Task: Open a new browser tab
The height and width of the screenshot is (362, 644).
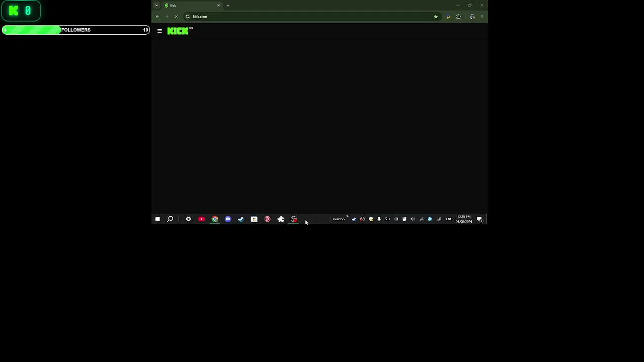Action: click(228, 6)
